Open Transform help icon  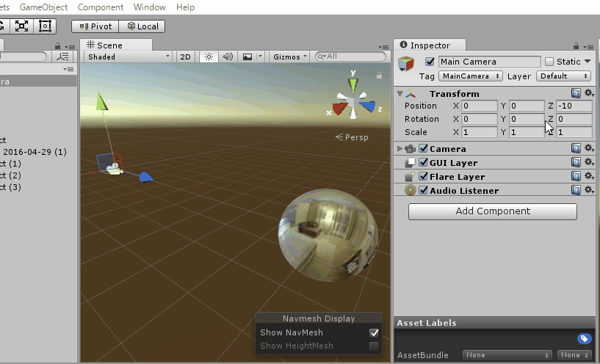[x=576, y=93]
